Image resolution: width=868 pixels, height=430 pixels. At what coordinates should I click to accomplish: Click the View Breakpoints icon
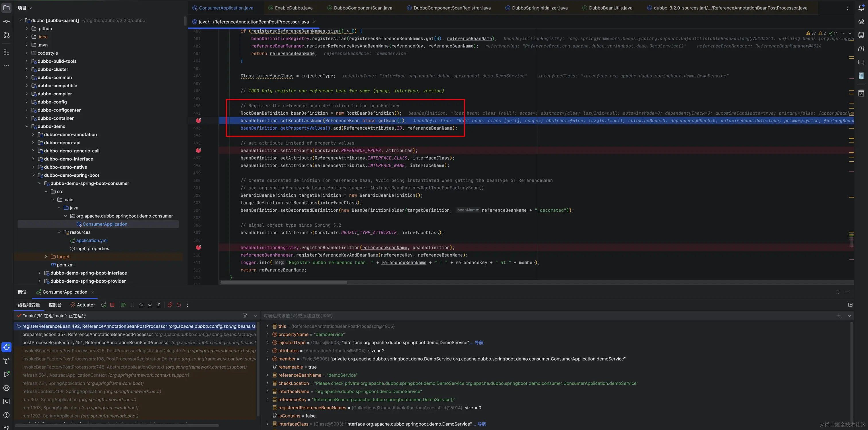[x=170, y=305]
